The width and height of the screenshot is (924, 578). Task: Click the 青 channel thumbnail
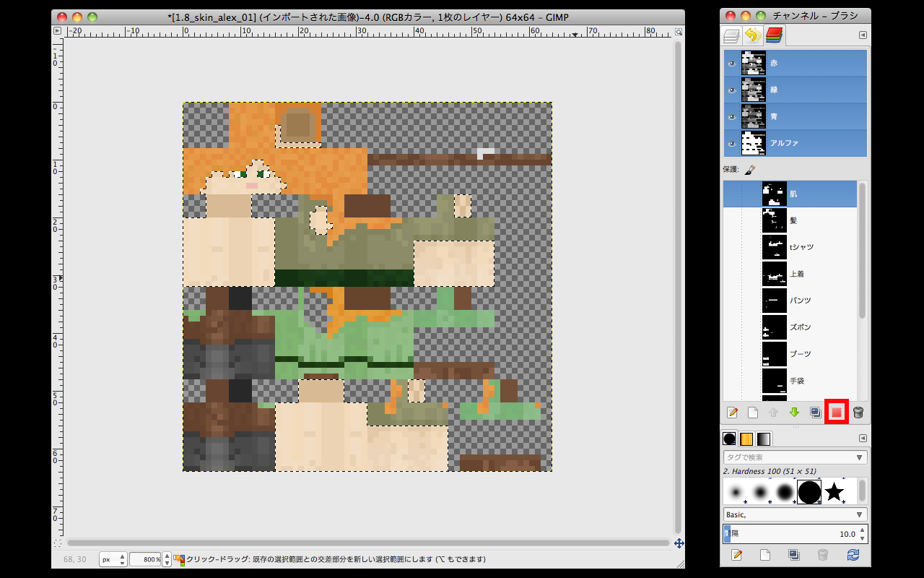(754, 116)
